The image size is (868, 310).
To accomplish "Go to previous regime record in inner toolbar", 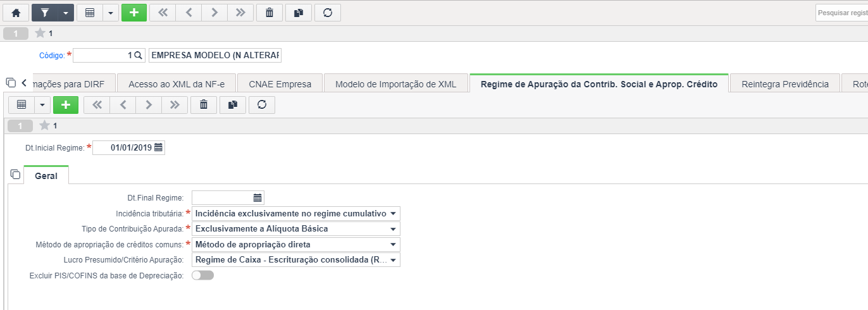I will pos(123,105).
